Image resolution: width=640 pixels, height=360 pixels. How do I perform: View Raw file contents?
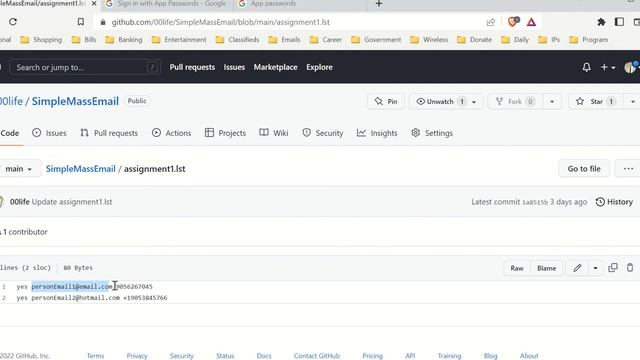pos(517,268)
